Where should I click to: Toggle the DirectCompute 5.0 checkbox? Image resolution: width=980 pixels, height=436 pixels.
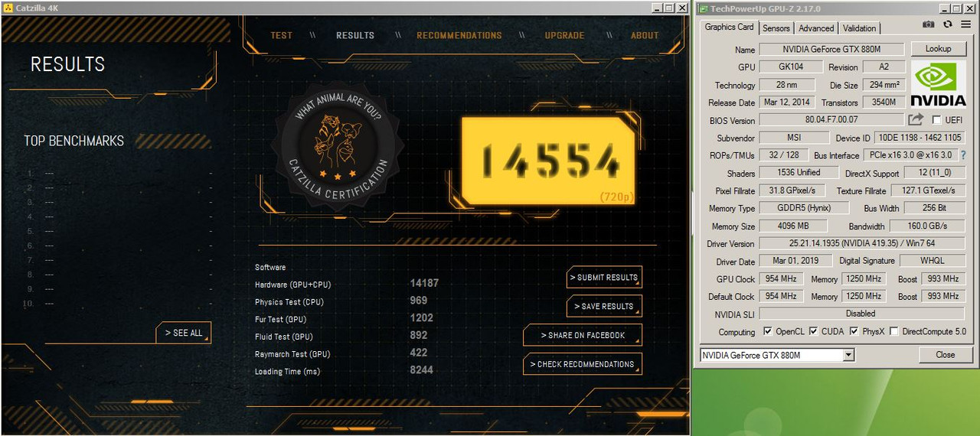(x=894, y=332)
